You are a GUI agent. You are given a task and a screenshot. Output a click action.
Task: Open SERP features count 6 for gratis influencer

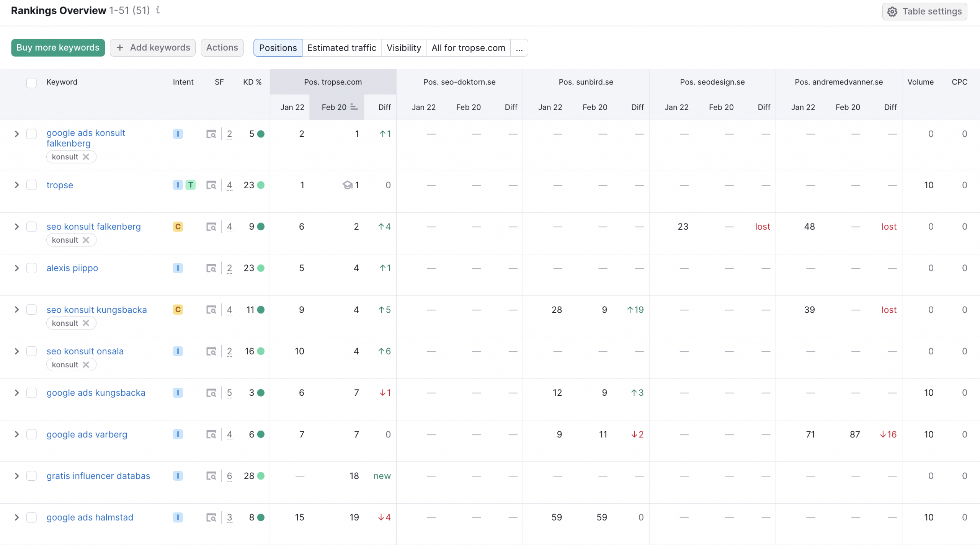click(230, 476)
